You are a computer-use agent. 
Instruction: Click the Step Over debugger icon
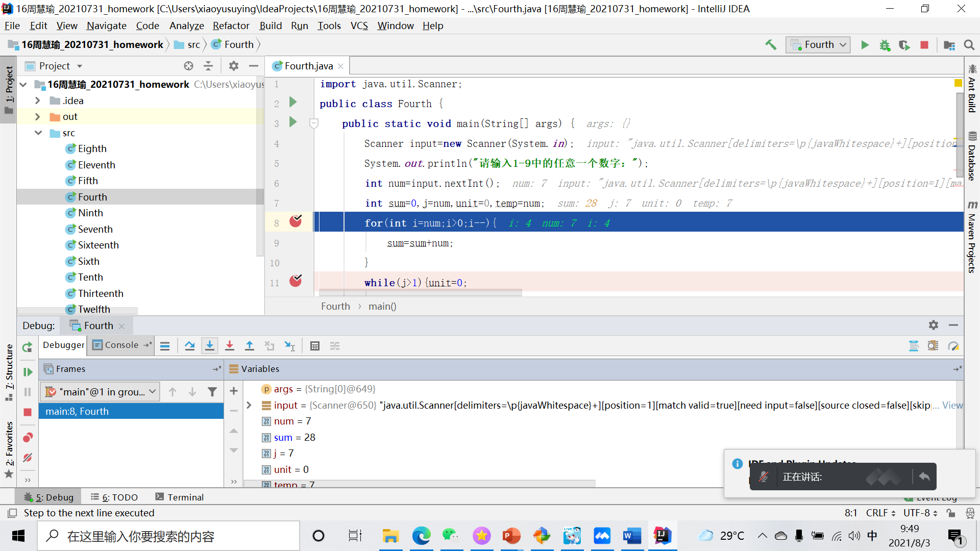(189, 346)
